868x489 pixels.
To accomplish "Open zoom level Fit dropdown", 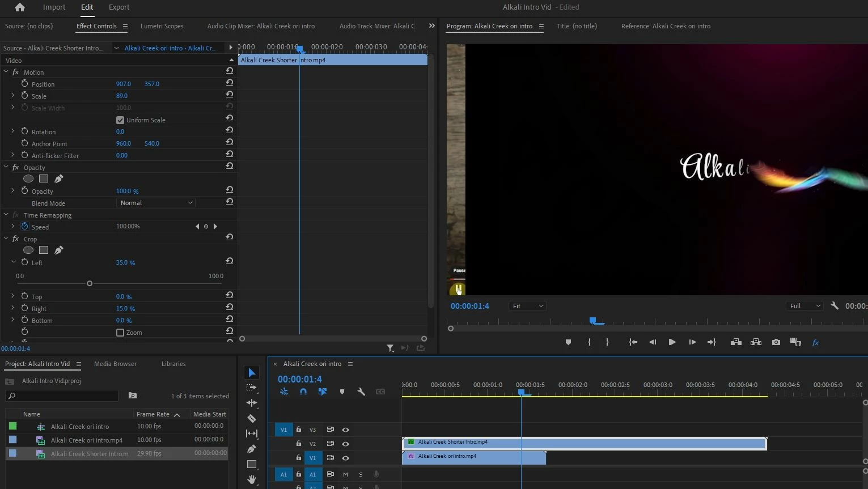I will (527, 306).
